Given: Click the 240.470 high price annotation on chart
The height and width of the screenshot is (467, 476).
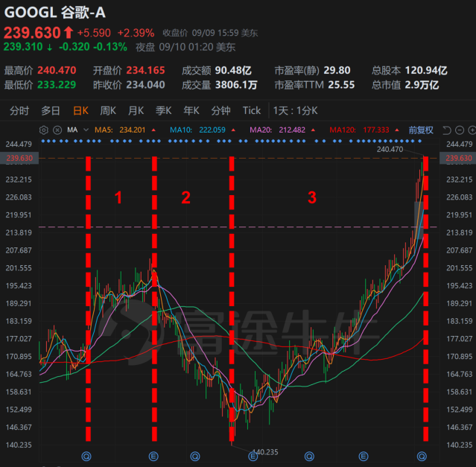Looking at the screenshot, I should pyautogui.click(x=390, y=149).
